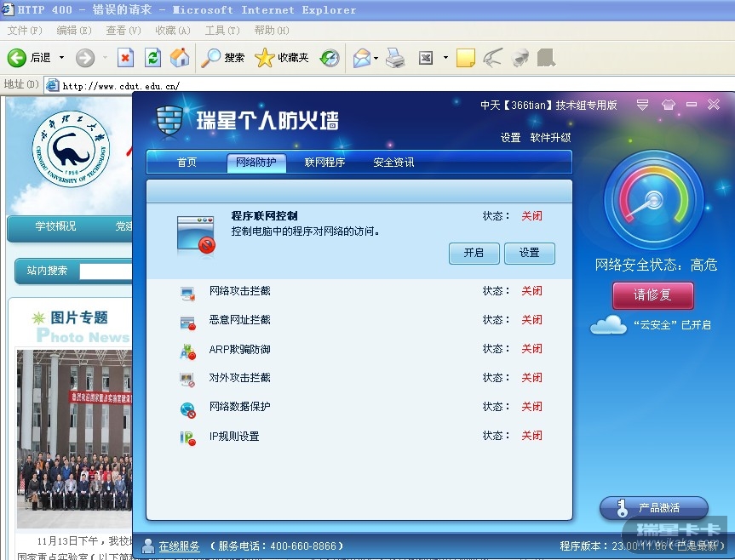
Task: Click the Edit page toolbar icon
Action: pyautogui.click(x=426, y=58)
